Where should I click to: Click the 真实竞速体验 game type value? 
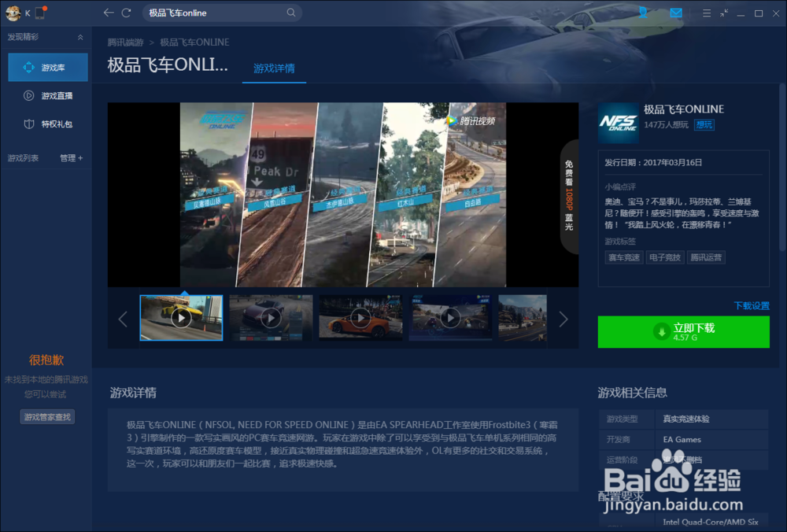(685, 419)
